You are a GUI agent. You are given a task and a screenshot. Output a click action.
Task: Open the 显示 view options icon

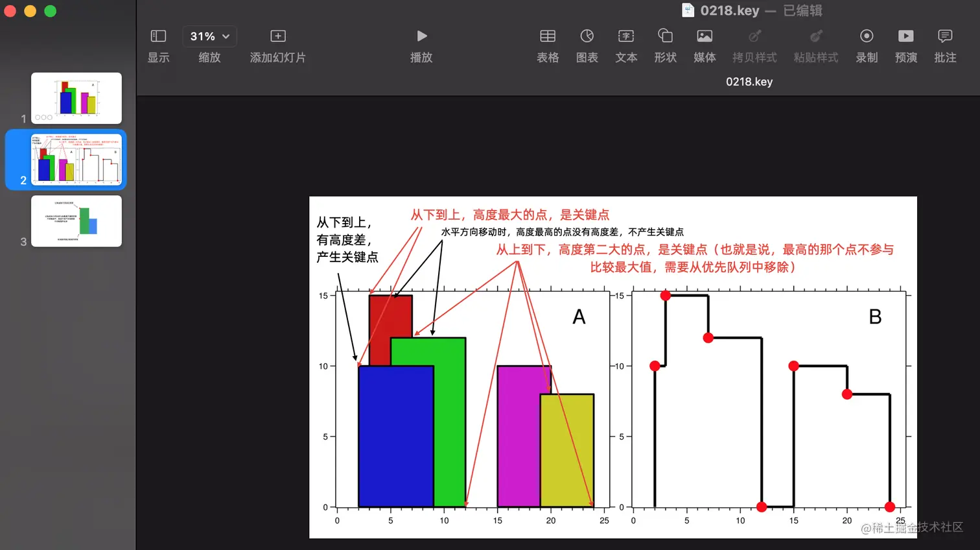coord(158,36)
